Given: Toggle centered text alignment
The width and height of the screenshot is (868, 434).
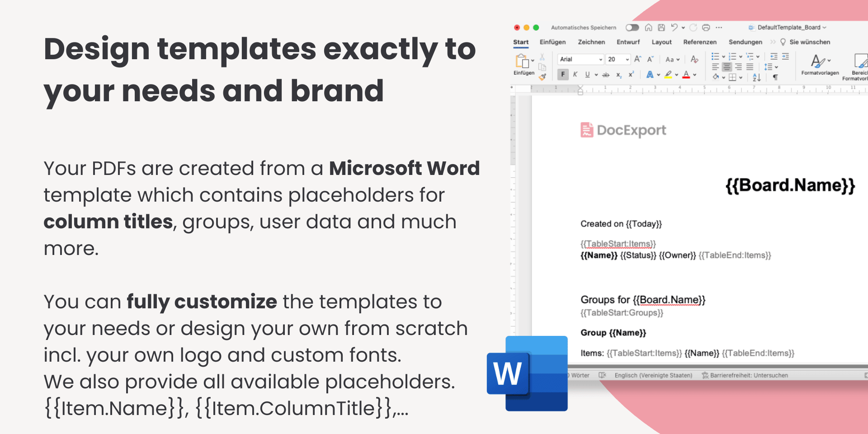Looking at the screenshot, I should coord(726,67).
